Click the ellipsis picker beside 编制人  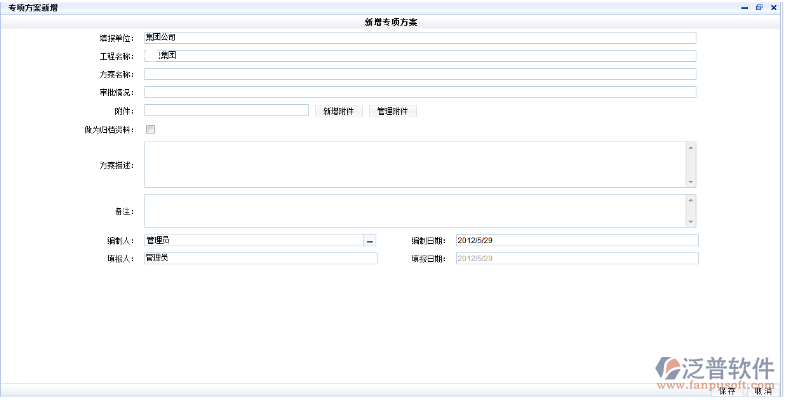click(369, 241)
